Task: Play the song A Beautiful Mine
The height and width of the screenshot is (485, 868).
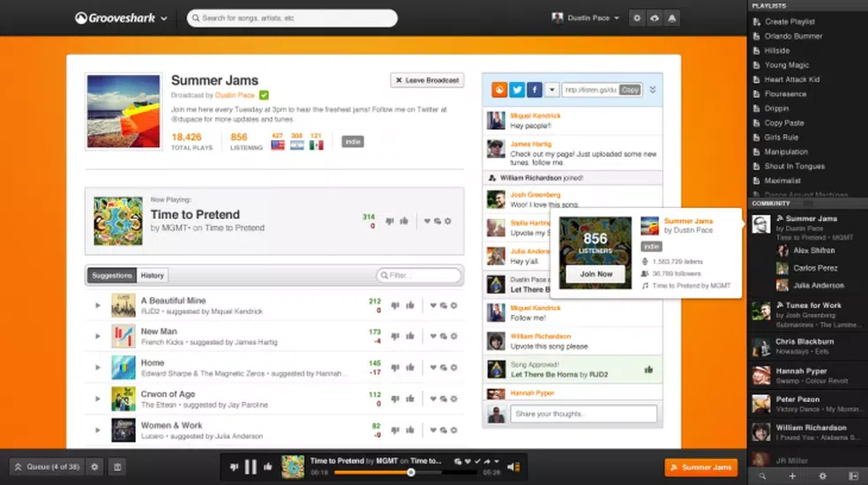Action: pyautogui.click(x=98, y=306)
